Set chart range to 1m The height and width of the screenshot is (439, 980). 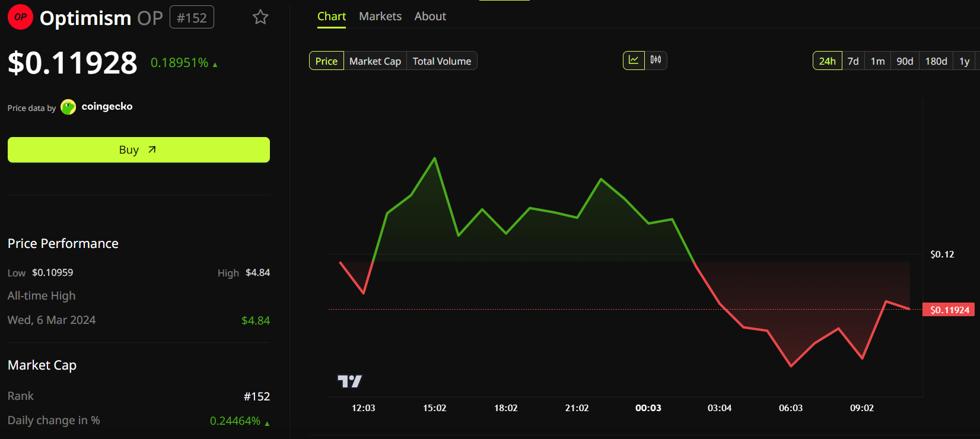877,61
